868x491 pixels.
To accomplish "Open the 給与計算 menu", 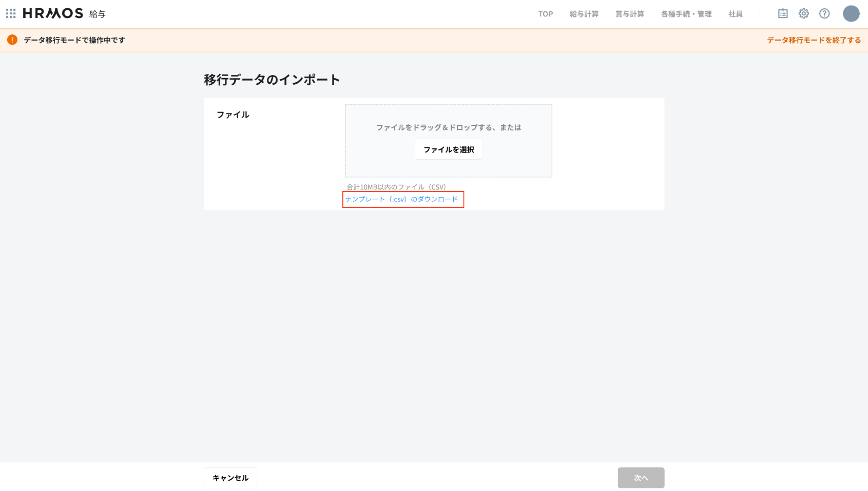I will pos(584,14).
